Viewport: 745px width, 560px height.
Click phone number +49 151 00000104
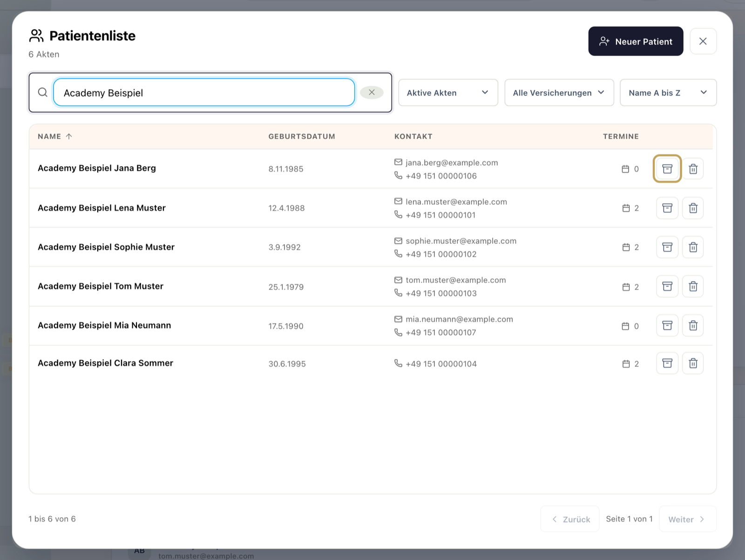point(441,364)
